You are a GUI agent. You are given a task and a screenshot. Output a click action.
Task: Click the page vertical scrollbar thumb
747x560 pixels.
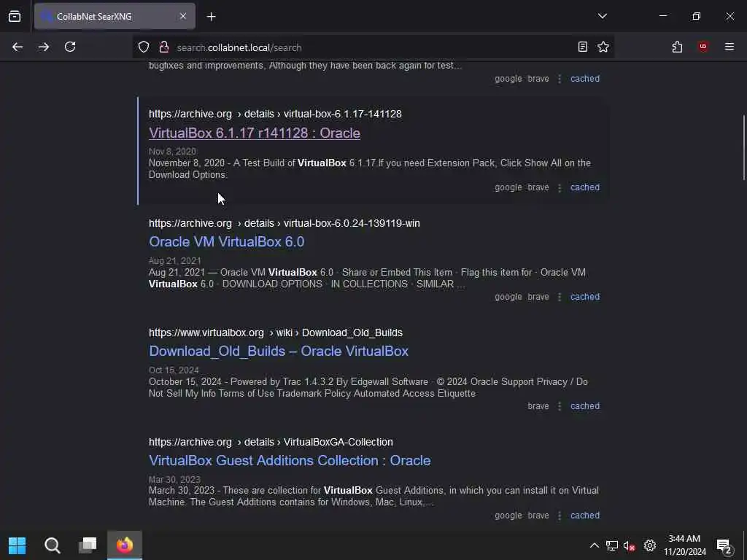pos(743,147)
